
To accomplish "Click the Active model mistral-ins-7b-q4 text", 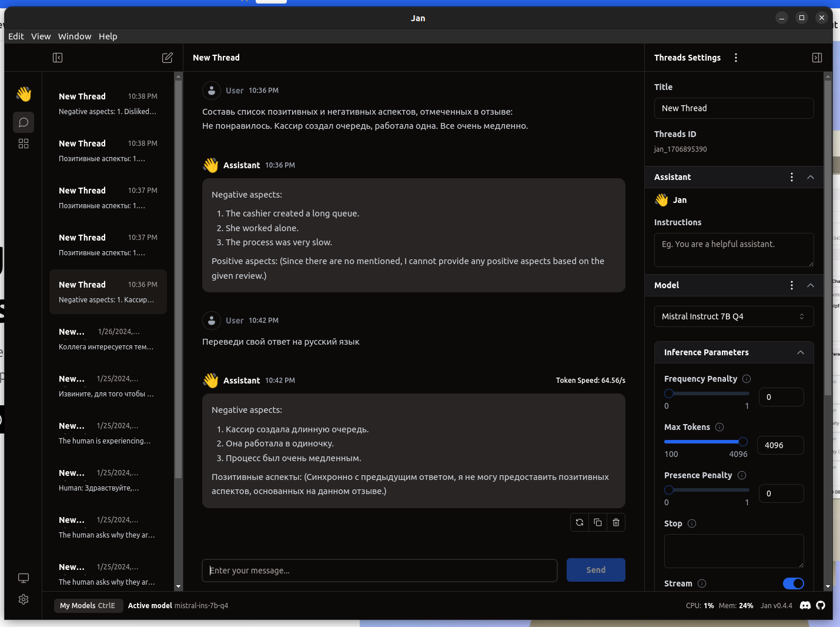I will coord(178,606).
